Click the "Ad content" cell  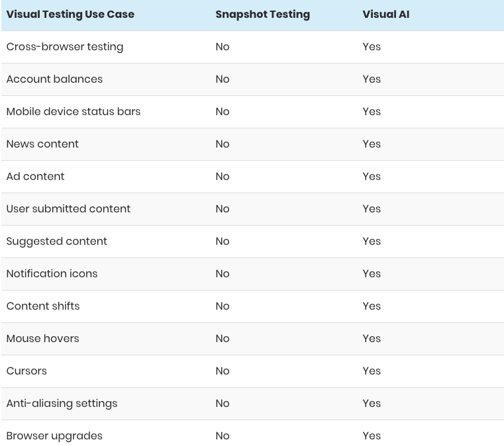[x=35, y=176]
